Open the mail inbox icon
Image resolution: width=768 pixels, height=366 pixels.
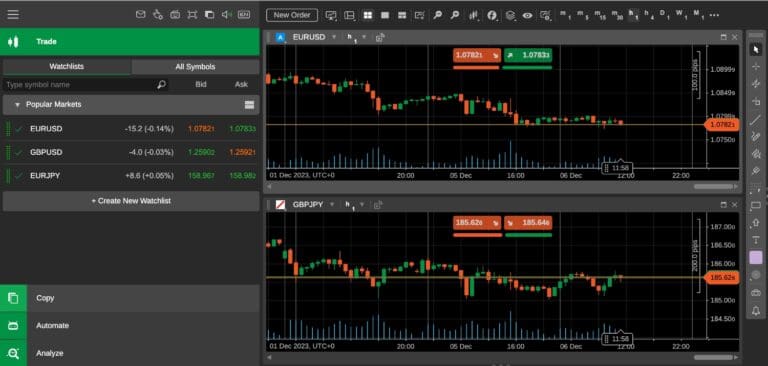141,15
